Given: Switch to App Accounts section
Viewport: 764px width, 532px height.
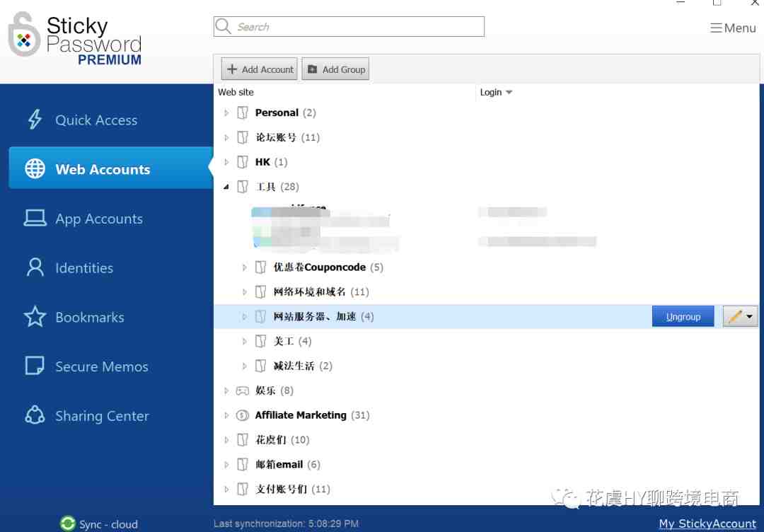Looking at the screenshot, I should tap(99, 219).
